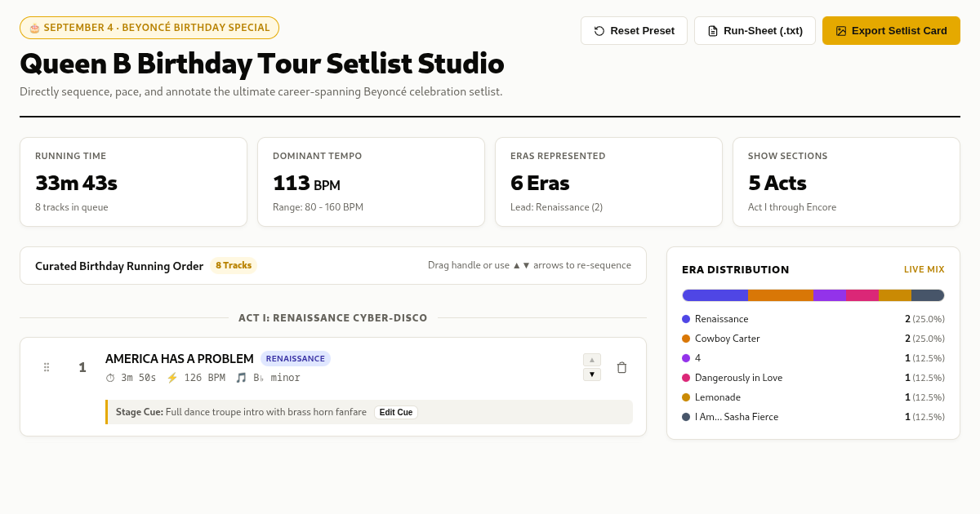Screen dimensions: 980x514
Task: Click the Curated Birthday Running Order title
Action: tap(119, 266)
